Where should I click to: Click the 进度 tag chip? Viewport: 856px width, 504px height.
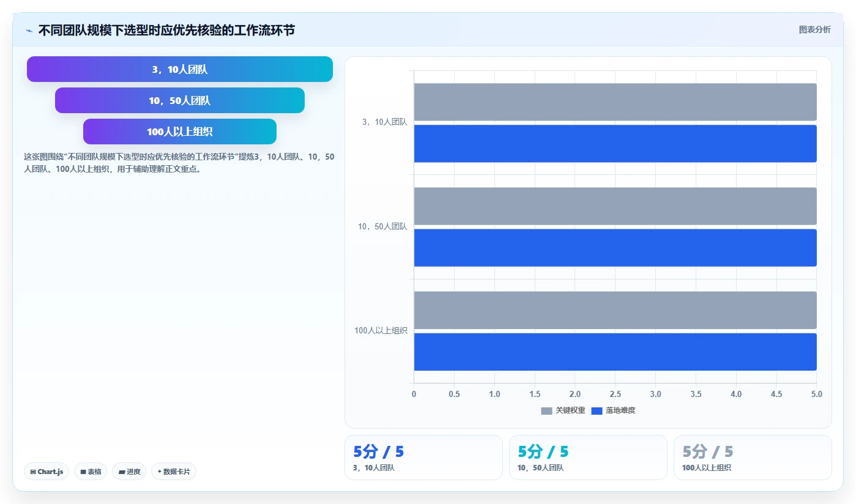pos(129,472)
